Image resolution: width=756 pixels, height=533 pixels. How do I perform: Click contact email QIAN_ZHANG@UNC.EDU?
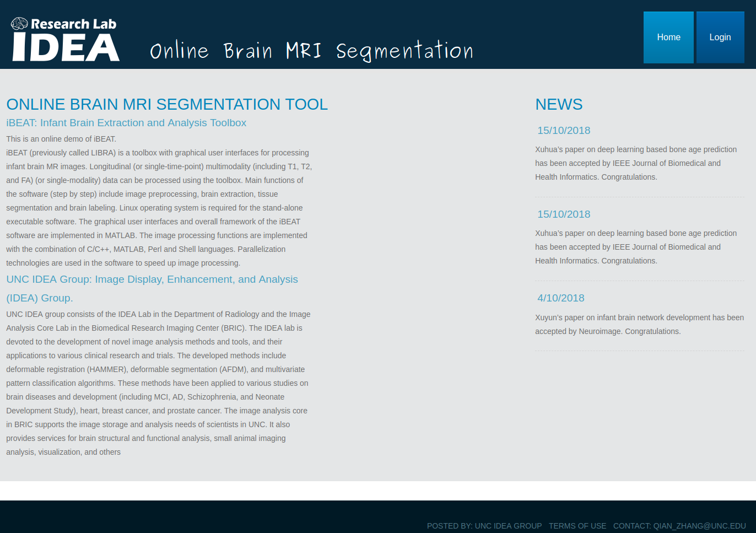pyautogui.click(x=679, y=526)
